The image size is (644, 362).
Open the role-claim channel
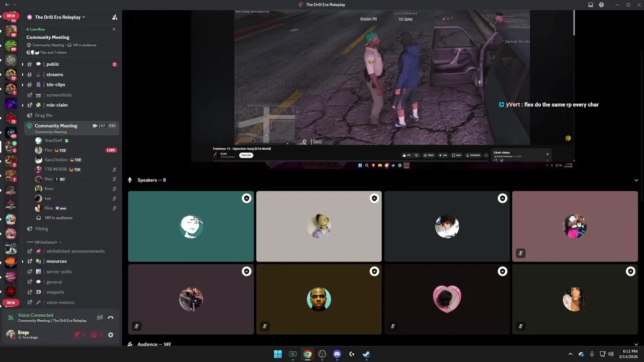pyautogui.click(x=71, y=105)
